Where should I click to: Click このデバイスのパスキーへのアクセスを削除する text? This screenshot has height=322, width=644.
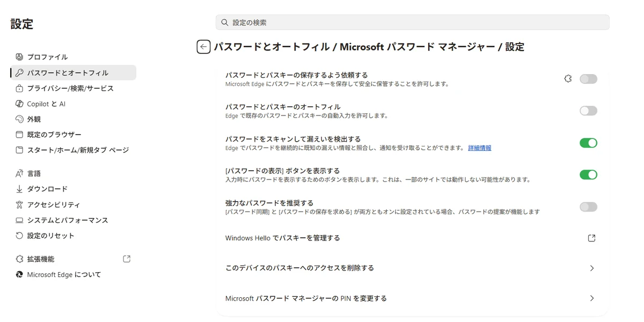coord(299,268)
